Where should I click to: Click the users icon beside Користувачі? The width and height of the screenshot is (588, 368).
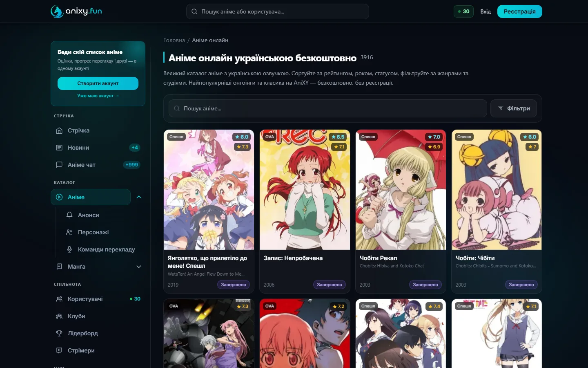(59, 299)
